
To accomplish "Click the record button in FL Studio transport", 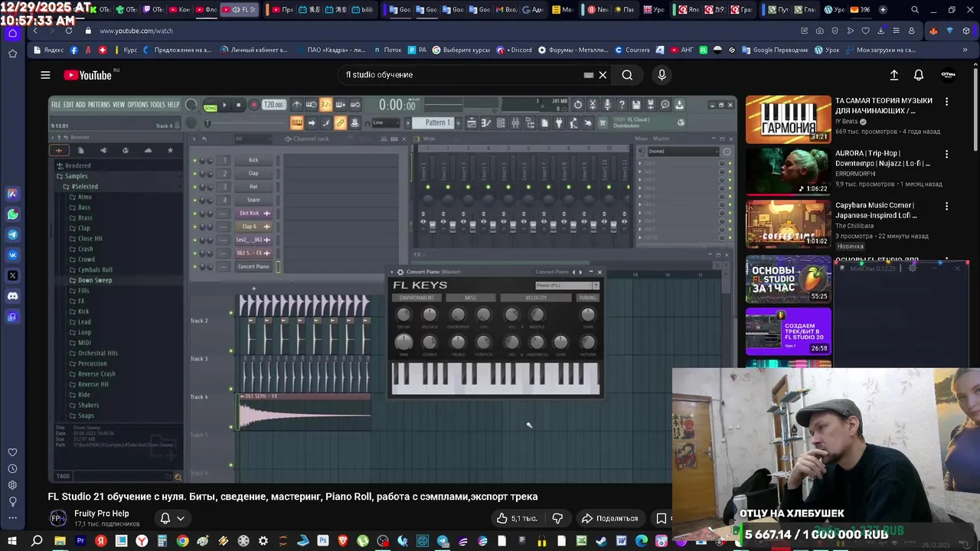I will point(253,105).
